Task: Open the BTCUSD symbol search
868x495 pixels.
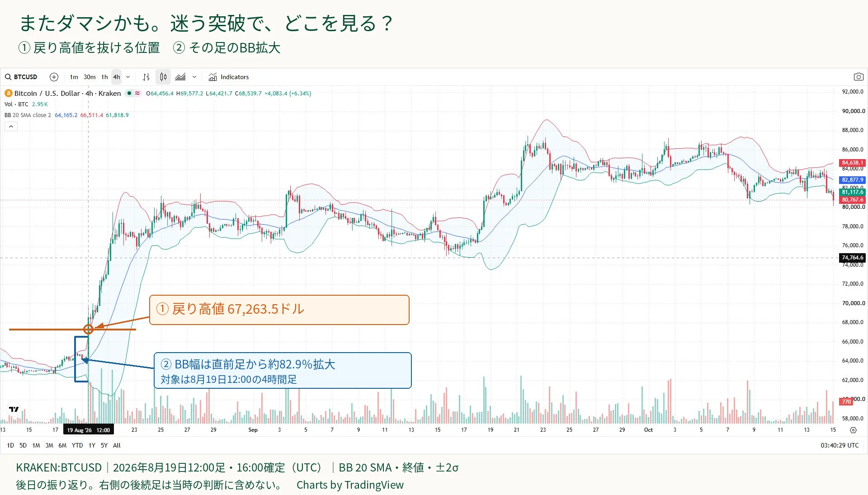Action: tap(21, 77)
